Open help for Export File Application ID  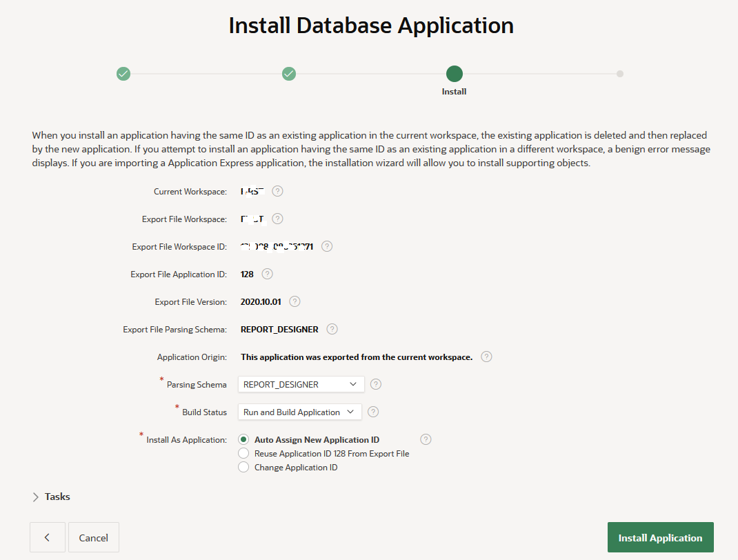tap(268, 274)
